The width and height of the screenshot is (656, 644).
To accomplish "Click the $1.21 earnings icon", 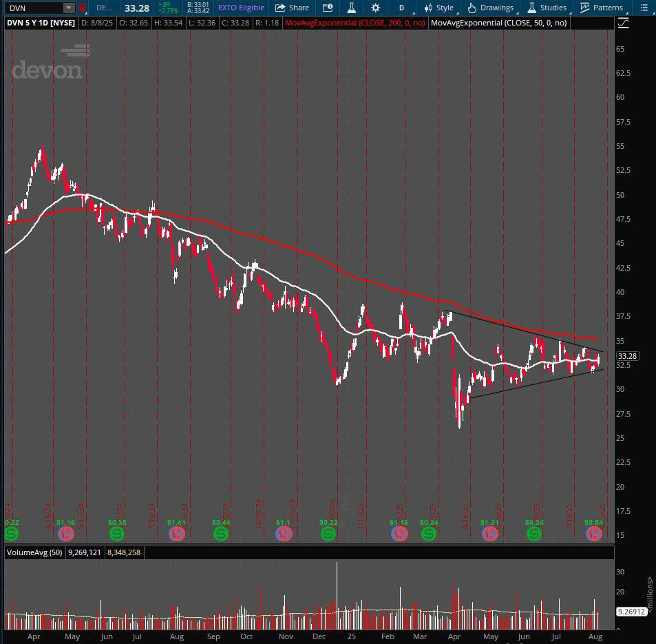I will (x=489, y=534).
